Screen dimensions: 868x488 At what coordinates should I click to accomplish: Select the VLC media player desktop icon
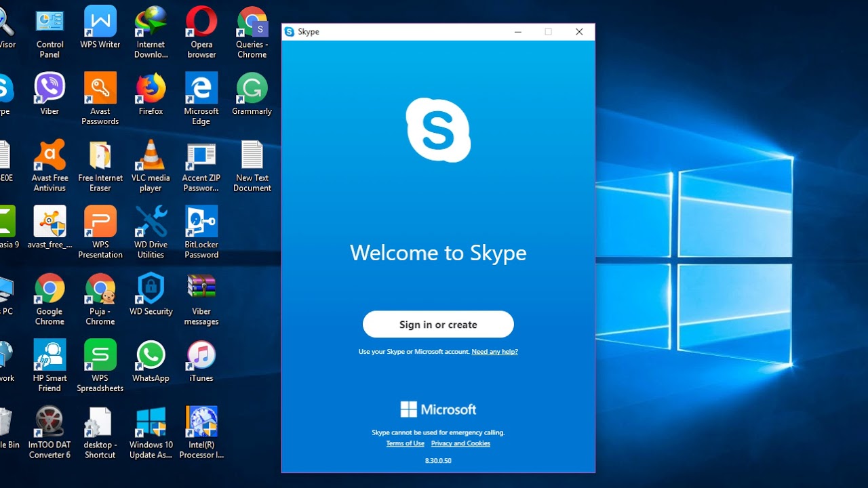pyautogui.click(x=151, y=166)
